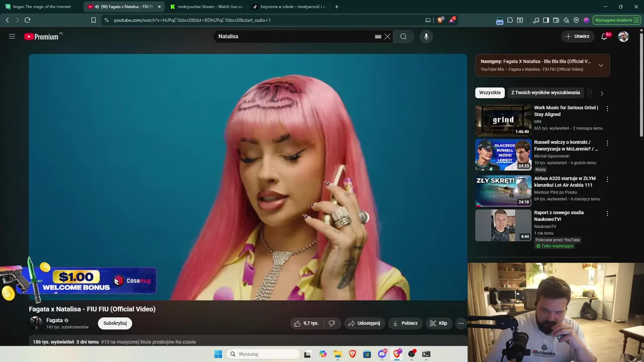
Task: Click the pink-haired video player area to pause
Action: (248, 177)
